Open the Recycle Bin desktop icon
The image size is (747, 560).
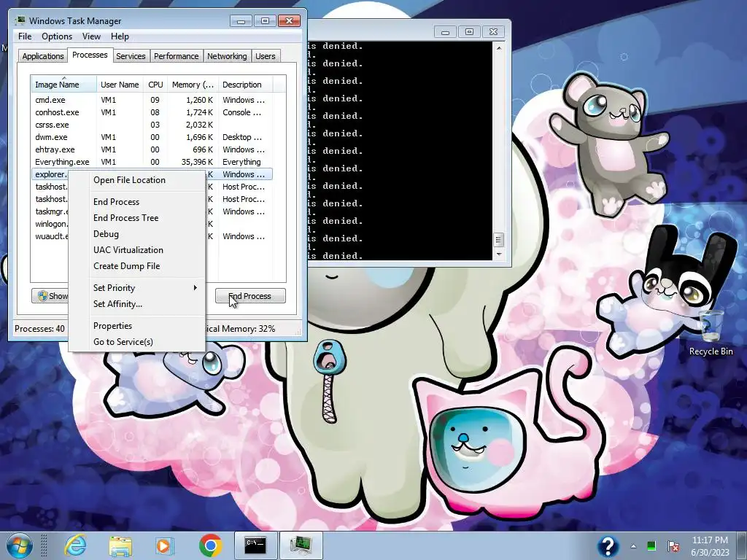click(711, 332)
